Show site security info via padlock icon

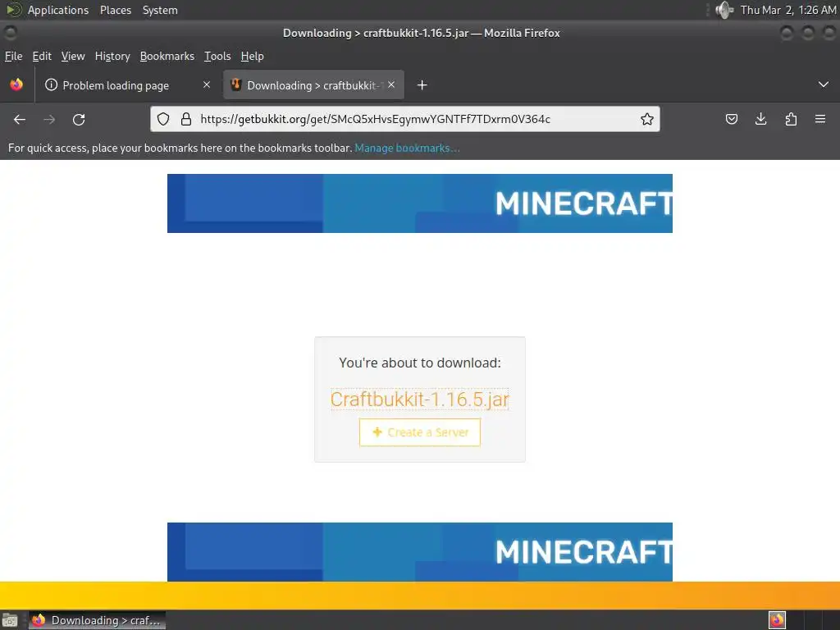click(x=186, y=119)
